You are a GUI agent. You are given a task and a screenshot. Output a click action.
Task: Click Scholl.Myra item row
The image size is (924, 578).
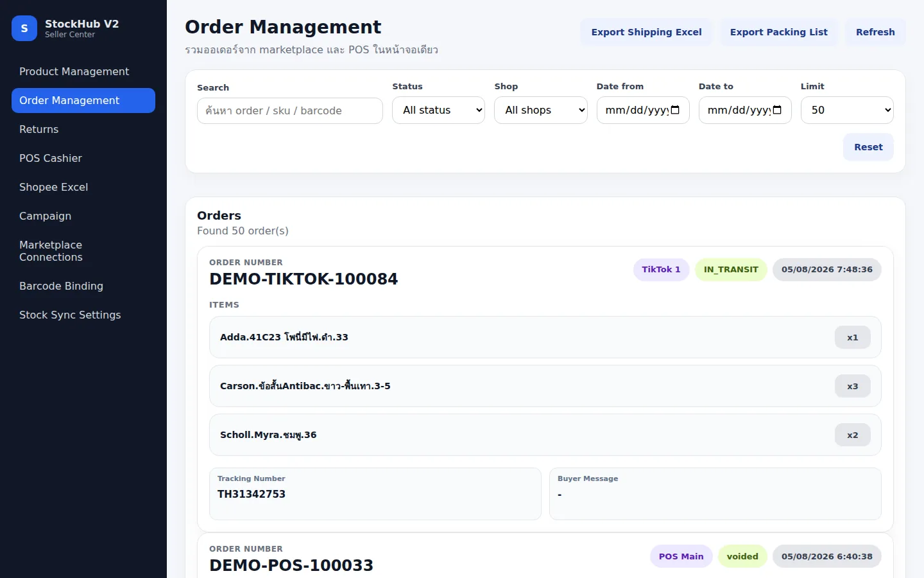click(x=545, y=435)
